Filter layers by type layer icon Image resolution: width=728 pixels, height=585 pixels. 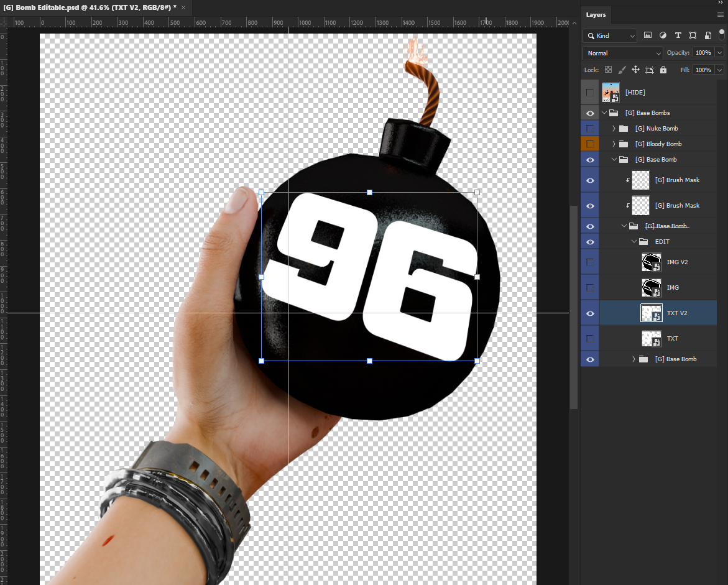click(x=678, y=35)
